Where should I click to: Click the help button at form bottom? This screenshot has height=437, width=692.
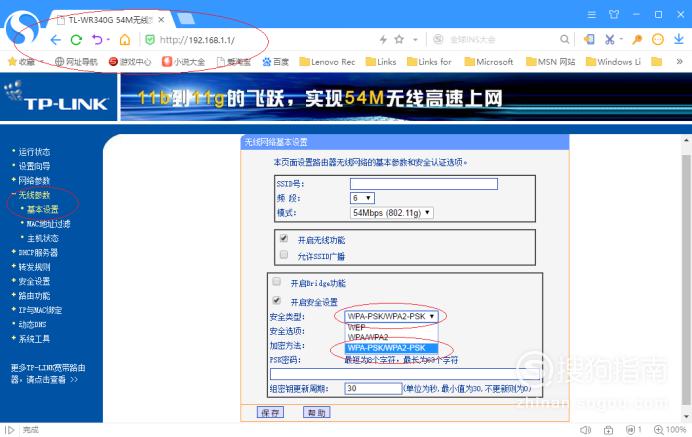pos(316,412)
